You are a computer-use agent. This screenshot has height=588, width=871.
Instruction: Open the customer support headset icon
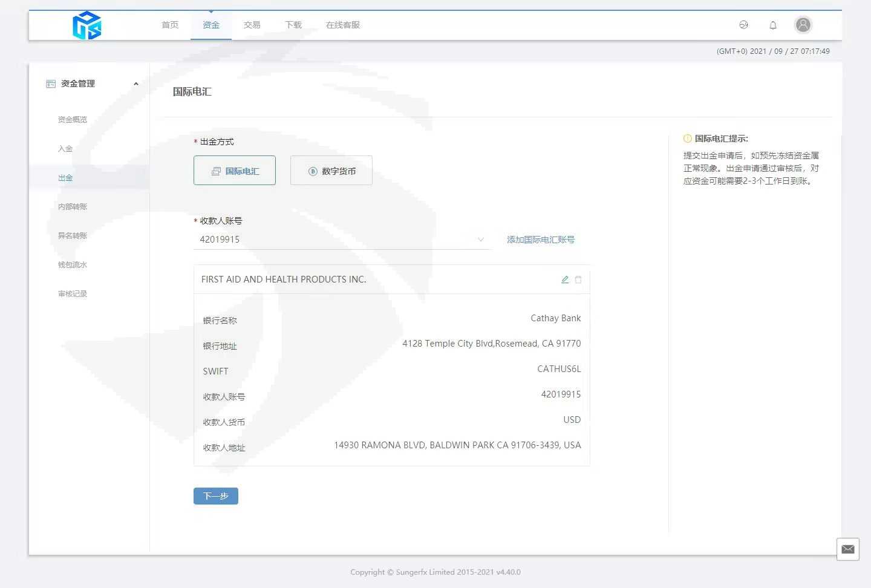click(x=744, y=25)
